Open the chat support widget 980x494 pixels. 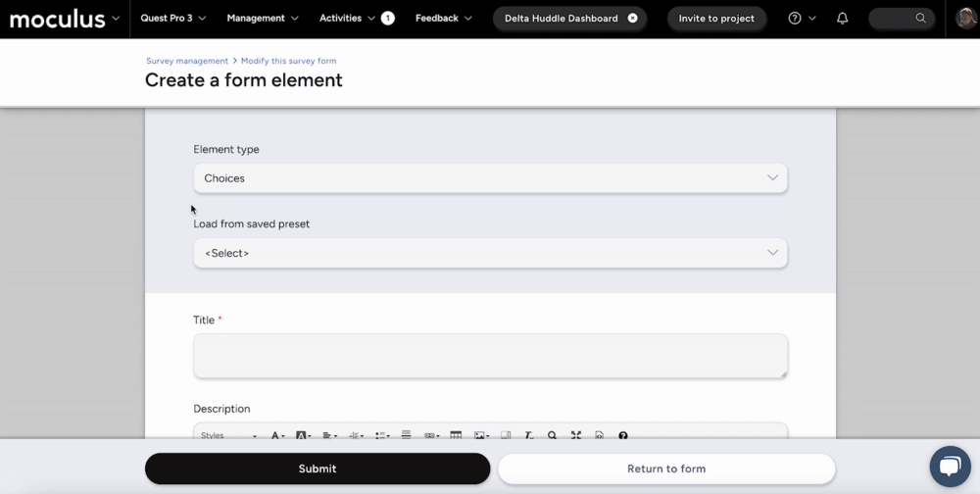click(949, 467)
